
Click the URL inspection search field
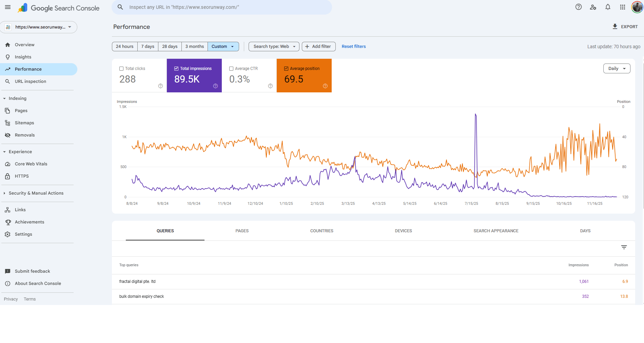coord(222,7)
